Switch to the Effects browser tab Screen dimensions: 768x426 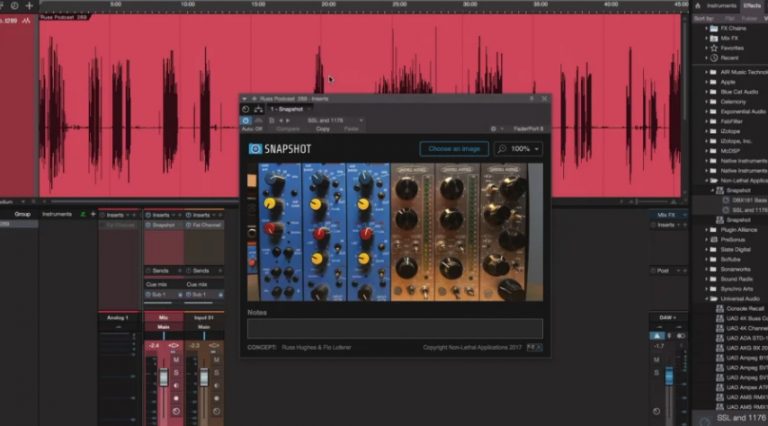pos(752,6)
